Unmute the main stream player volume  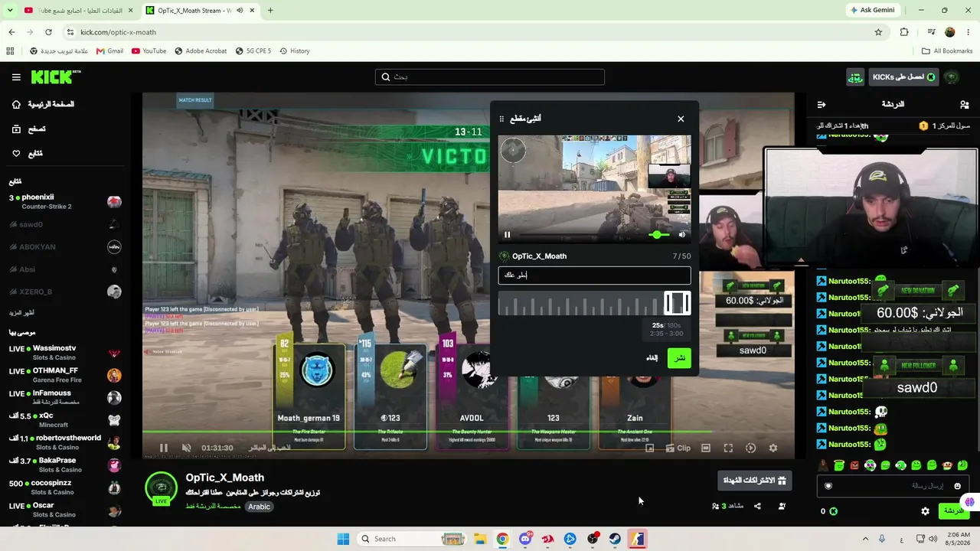[x=186, y=448]
